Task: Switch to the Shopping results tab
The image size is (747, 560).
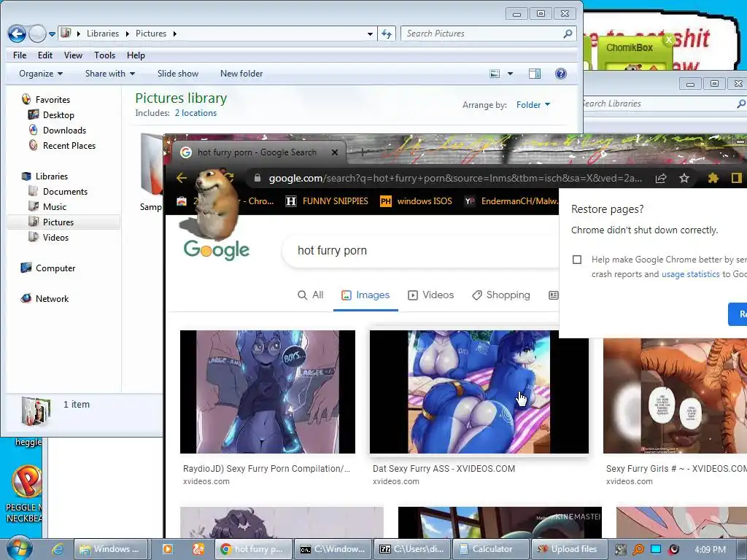Action: pyautogui.click(x=501, y=295)
